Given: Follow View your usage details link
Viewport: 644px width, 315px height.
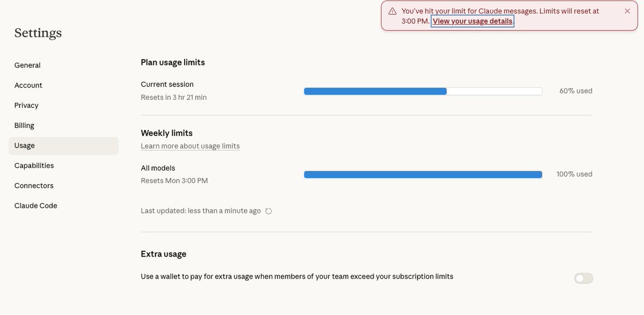Looking at the screenshot, I should [x=472, y=21].
